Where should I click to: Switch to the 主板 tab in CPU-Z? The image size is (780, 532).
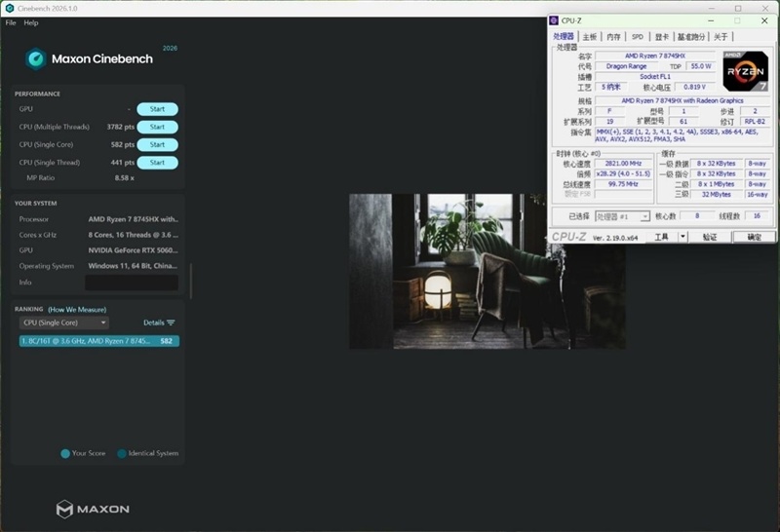[x=590, y=37]
